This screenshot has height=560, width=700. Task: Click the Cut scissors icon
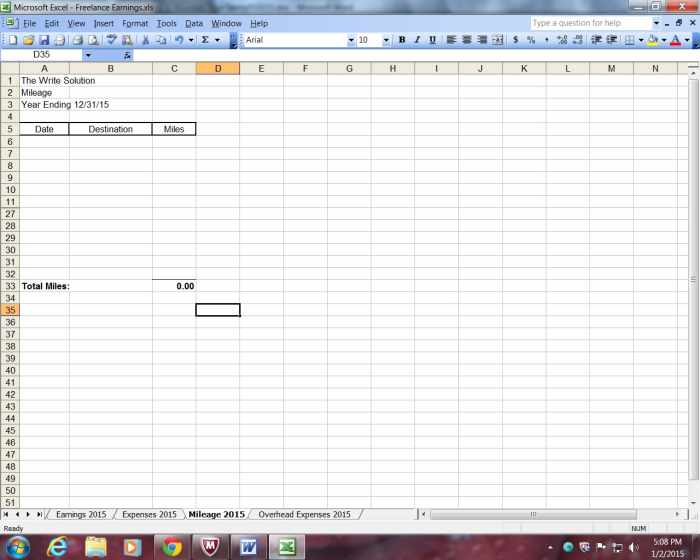coord(146,40)
